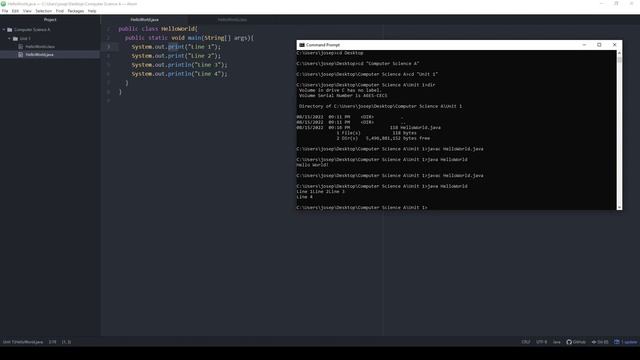This screenshot has height=360, width=640.
Task: Open the first HelloWorld file in tree
Action: pos(40,47)
